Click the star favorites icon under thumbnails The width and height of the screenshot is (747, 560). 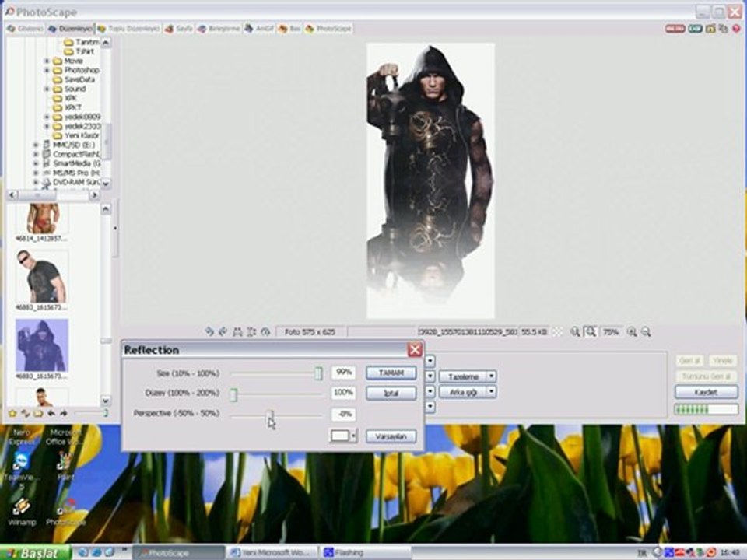12,413
